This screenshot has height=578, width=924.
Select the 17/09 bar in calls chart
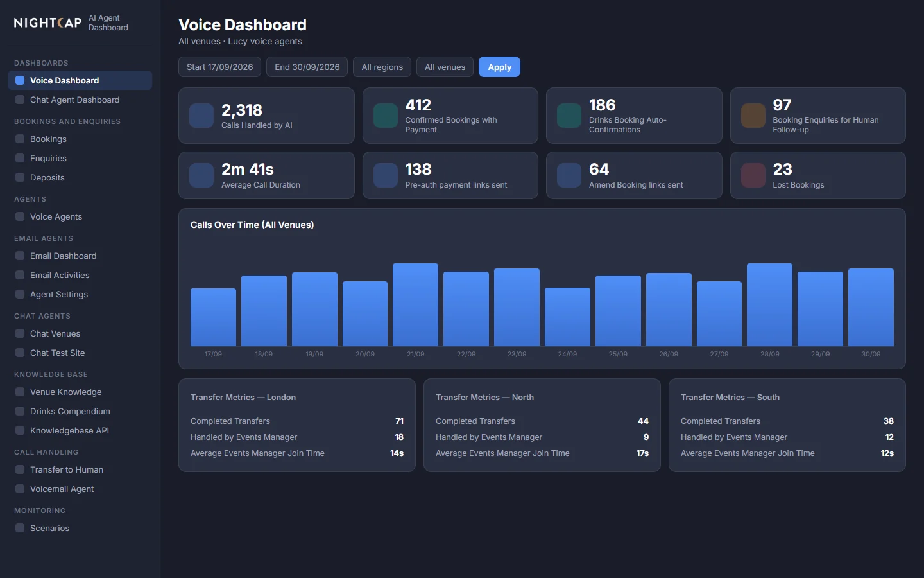[x=213, y=317]
